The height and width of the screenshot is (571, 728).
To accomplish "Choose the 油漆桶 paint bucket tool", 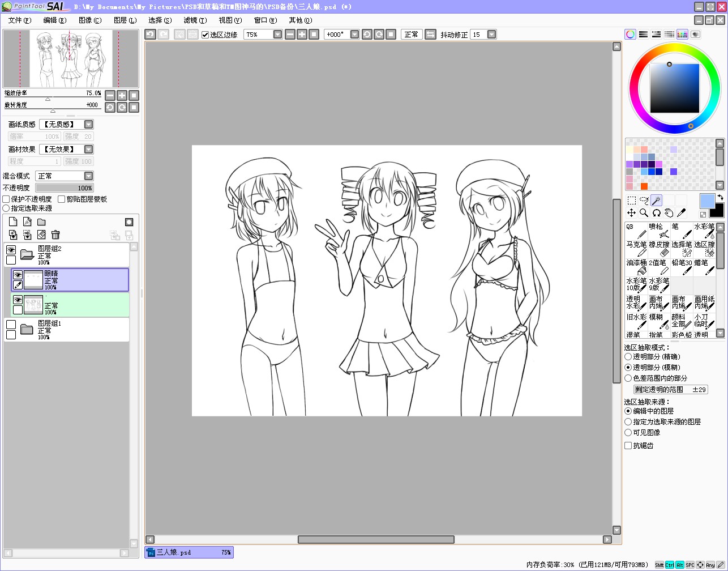I will coord(636,267).
